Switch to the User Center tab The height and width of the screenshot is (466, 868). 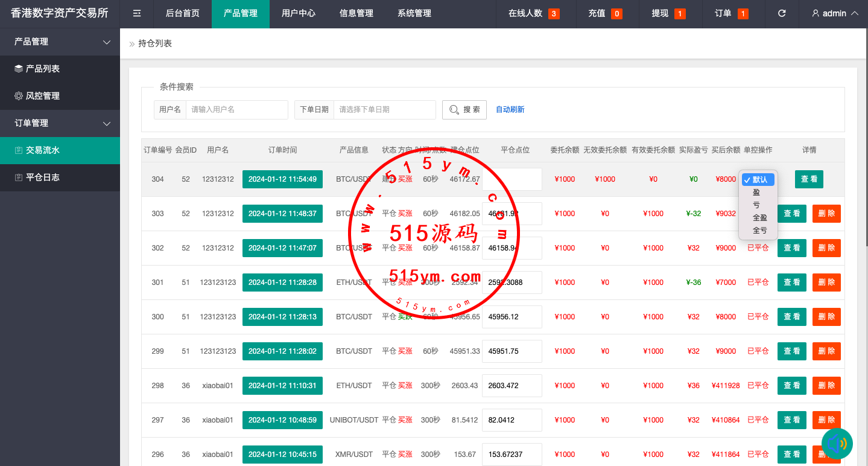(298, 13)
